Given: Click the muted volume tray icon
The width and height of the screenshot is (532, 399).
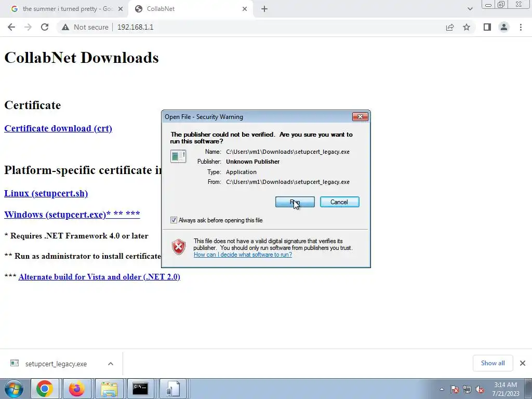Looking at the screenshot, I should tap(480, 389).
